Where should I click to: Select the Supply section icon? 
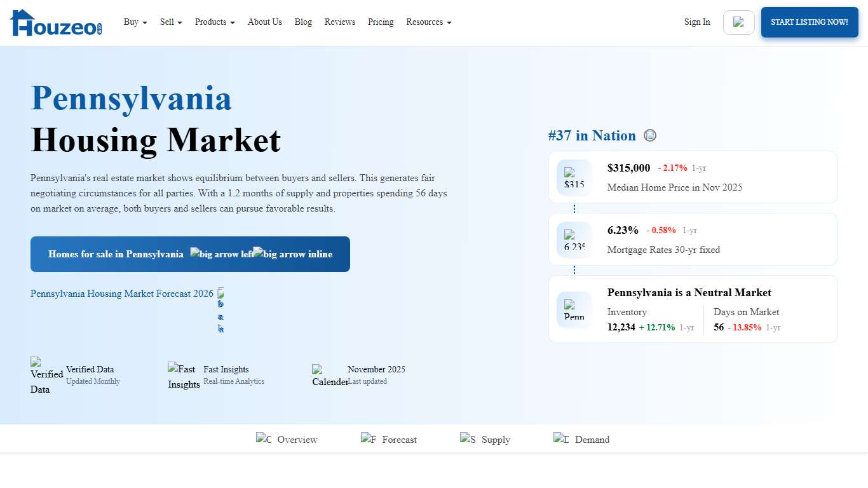click(466, 438)
